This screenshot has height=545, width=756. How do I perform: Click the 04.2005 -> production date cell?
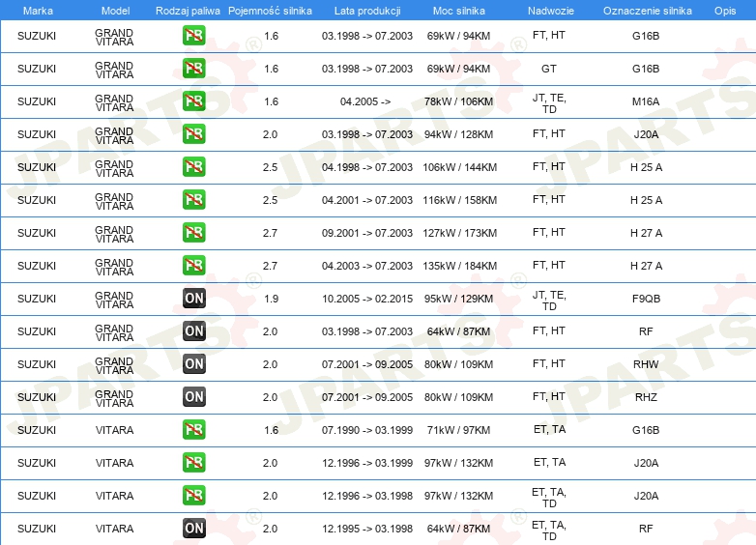365,101
